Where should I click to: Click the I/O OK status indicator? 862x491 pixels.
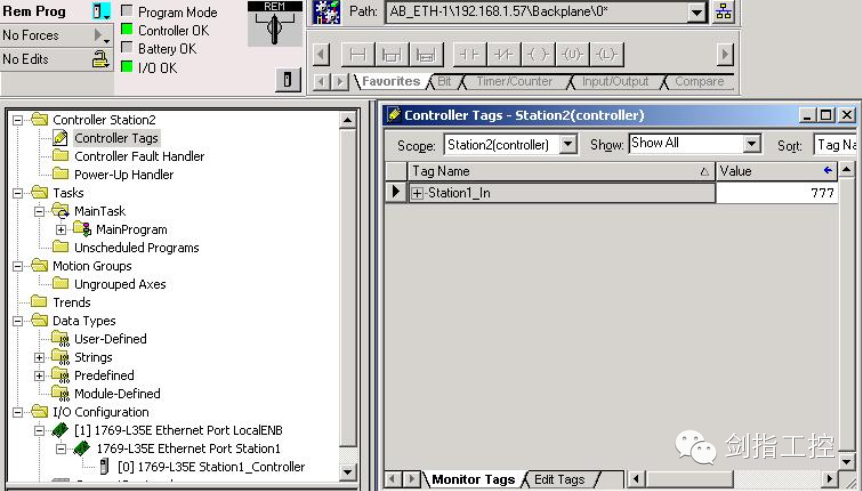pos(127,67)
